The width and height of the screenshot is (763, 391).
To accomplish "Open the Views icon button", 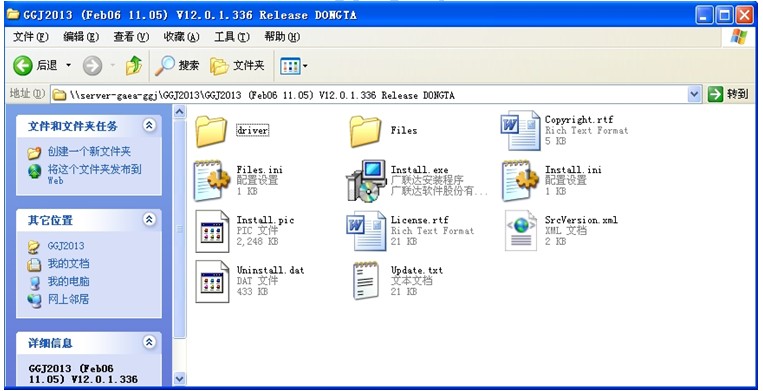I will click(x=290, y=66).
